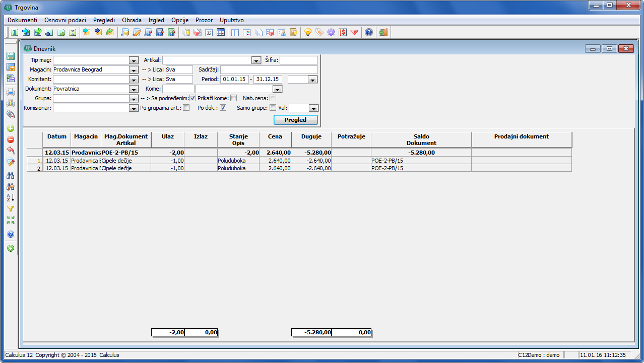This screenshot has height=363, width=644.
Task: Click the calendar grid icon in toolbar
Action: tap(221, 32)
